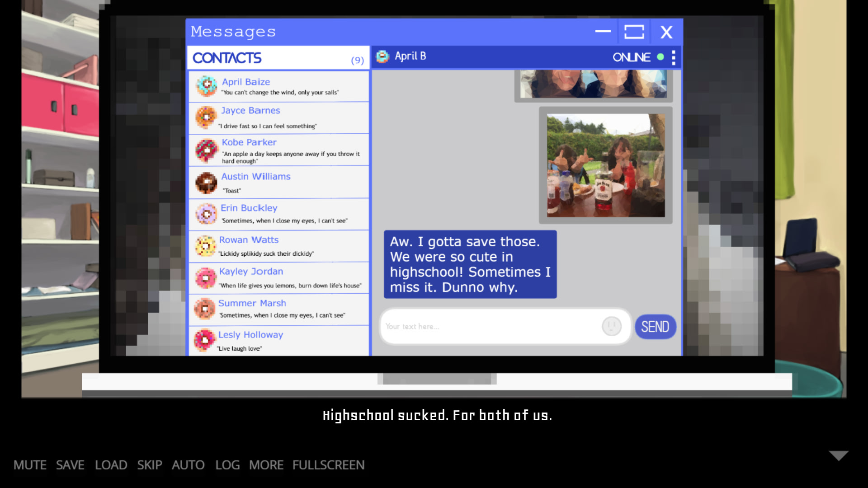The image size is (868, 488).
Task: Open the emoji picker in text field
Action: coord(611,326)
